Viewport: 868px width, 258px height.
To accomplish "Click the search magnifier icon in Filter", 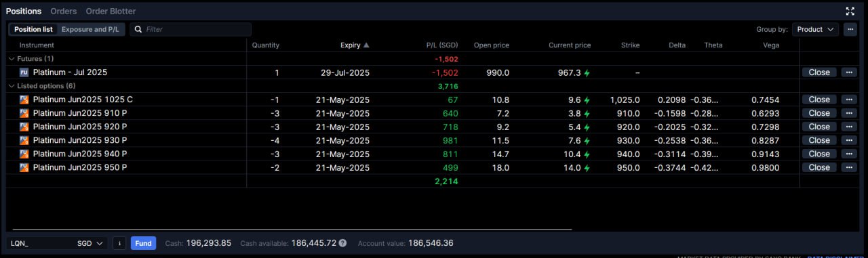I will click(138, 29).
